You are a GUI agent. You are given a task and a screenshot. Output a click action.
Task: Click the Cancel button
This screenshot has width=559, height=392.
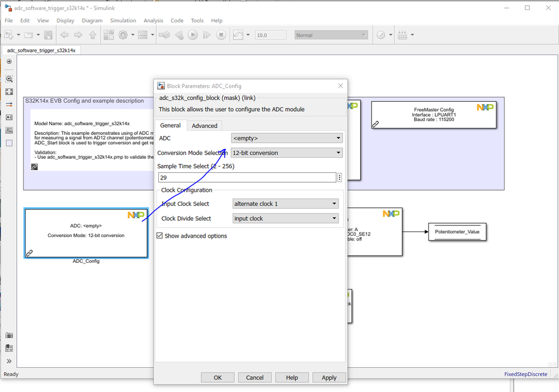coord(255,377)
